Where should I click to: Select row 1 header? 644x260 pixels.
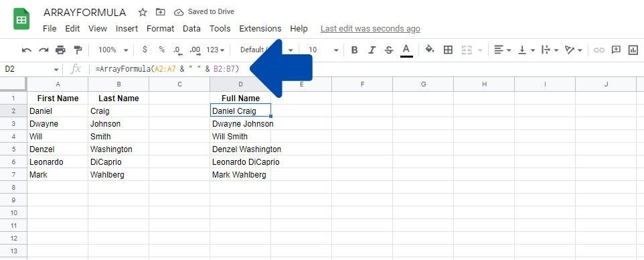(x=13, y=99)
